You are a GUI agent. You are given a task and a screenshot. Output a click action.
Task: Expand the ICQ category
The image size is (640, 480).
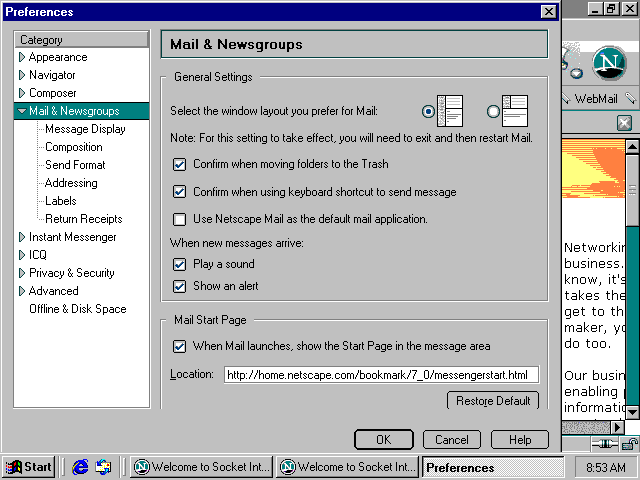[22, 255]
